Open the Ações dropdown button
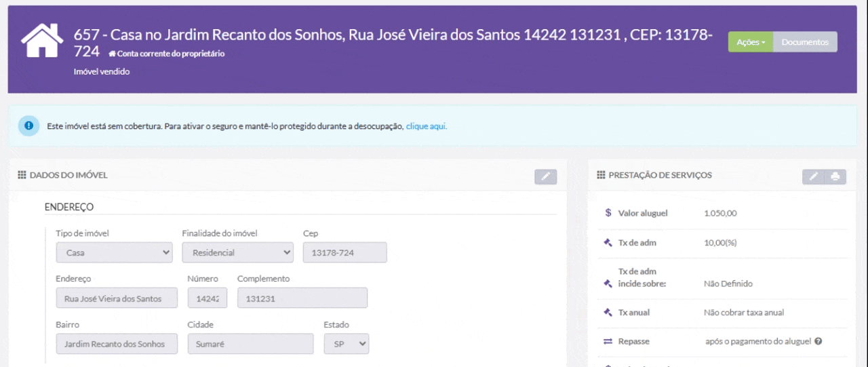 click(x=751, y=42)
